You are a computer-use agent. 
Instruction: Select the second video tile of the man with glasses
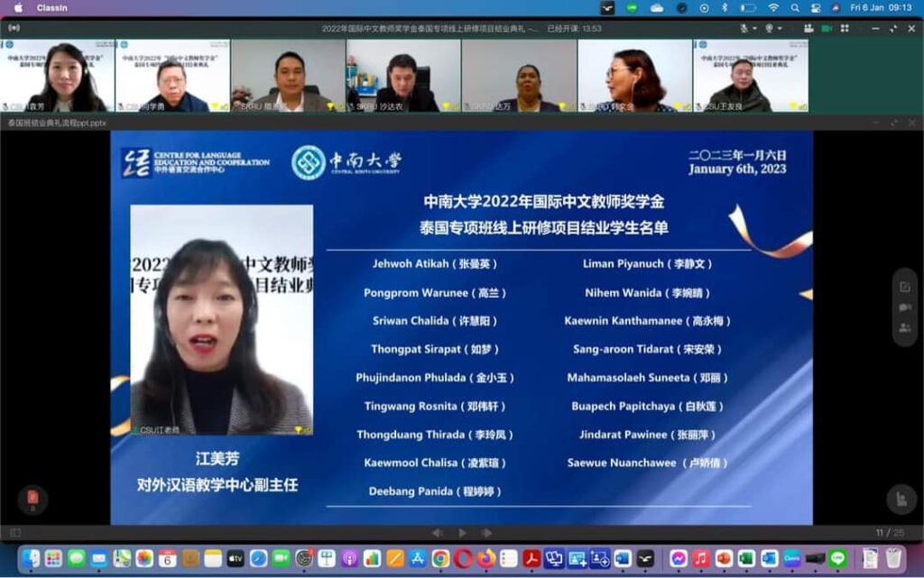(x=172, y=76)
